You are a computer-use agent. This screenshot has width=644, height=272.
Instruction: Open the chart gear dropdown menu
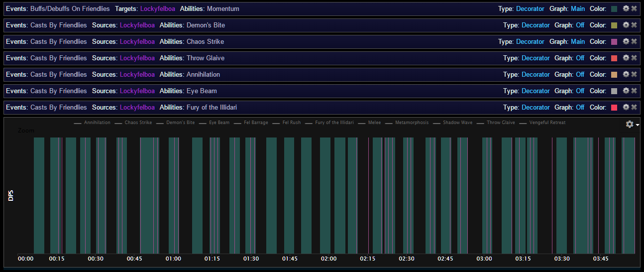pyautogui.click(x=632, y=124)
